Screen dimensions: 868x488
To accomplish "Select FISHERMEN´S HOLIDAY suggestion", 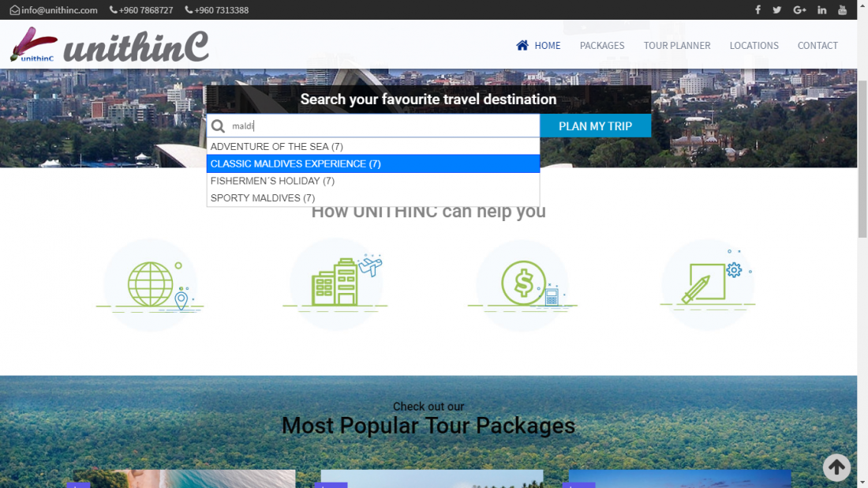I will [x=373, y=181].
